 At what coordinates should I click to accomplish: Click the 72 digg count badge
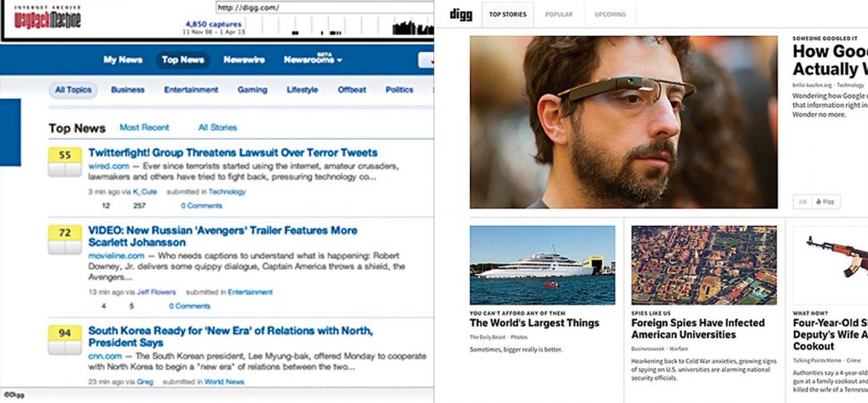(65, 233)
